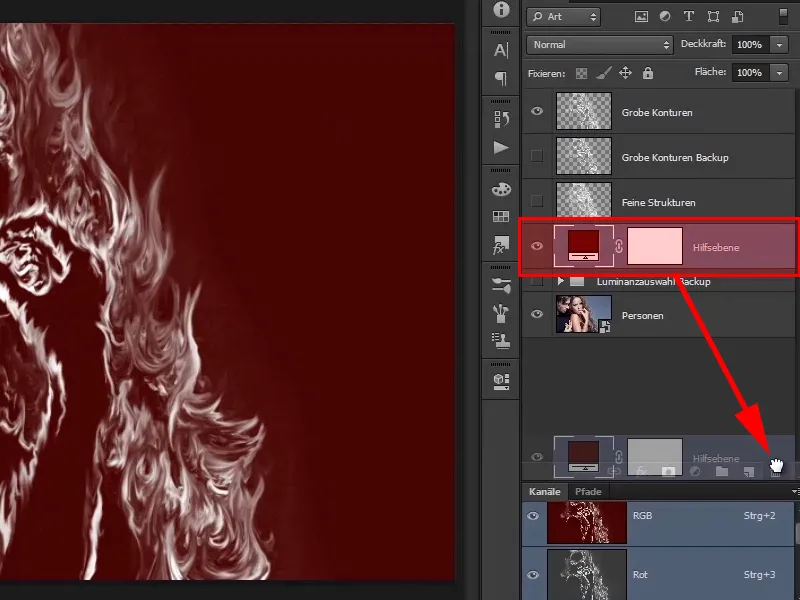Filter layers by smart objects icon

[x=737, y=17]
